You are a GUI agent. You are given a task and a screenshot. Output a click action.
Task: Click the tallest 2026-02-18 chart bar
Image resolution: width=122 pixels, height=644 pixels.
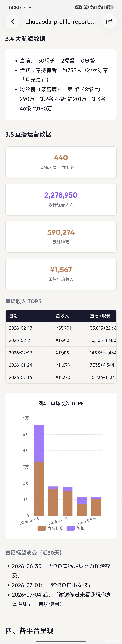39,470
